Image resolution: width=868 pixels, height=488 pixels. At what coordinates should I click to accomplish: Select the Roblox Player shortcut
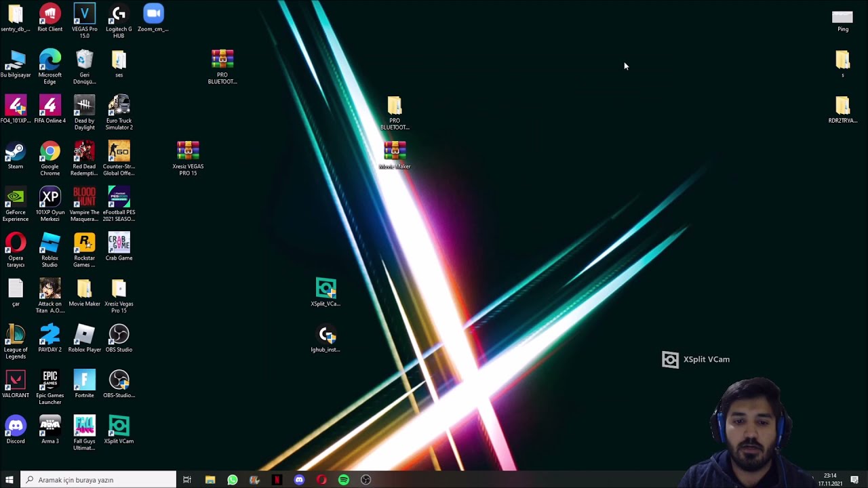84,339
